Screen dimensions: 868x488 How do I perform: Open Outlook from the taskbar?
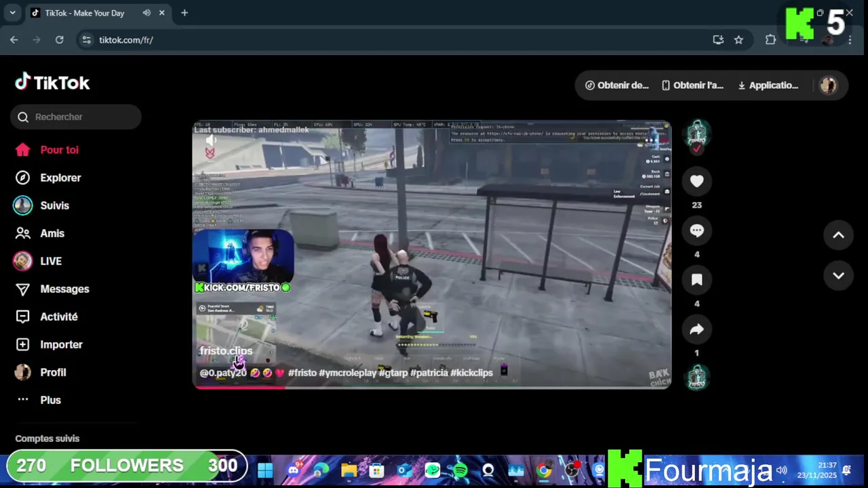404,470
